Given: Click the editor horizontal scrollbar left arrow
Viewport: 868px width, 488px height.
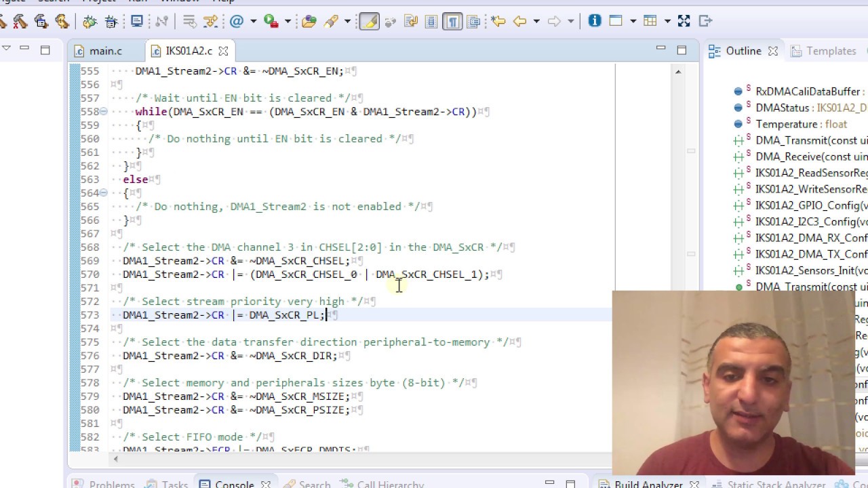Looking at the screenshot, I should 115,459.
